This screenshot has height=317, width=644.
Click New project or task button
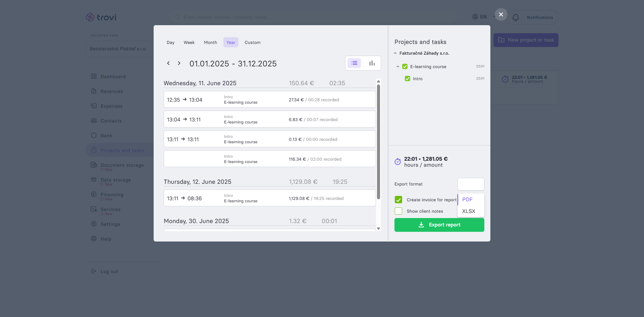[526, 40]
